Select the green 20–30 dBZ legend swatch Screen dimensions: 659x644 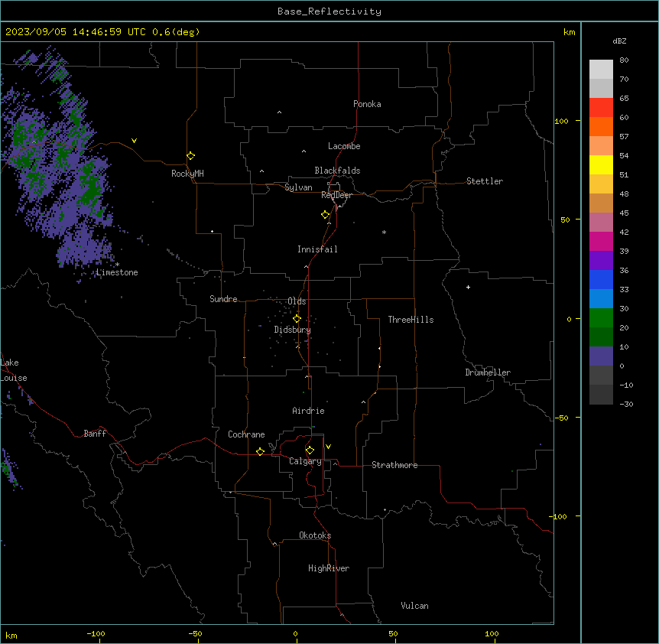(601, 318)
